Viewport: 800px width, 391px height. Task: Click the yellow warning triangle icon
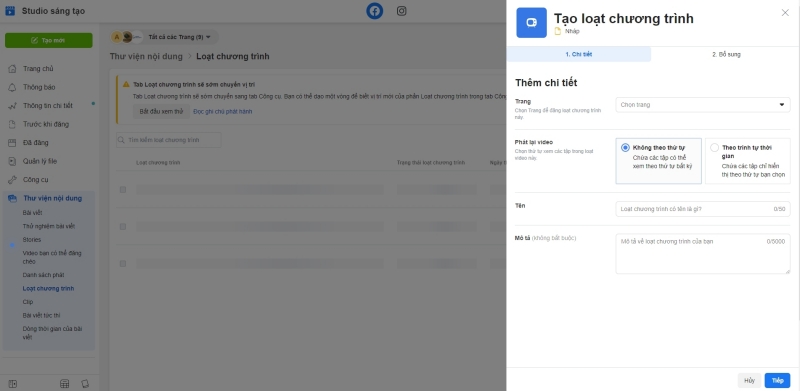tap(126, 84)
